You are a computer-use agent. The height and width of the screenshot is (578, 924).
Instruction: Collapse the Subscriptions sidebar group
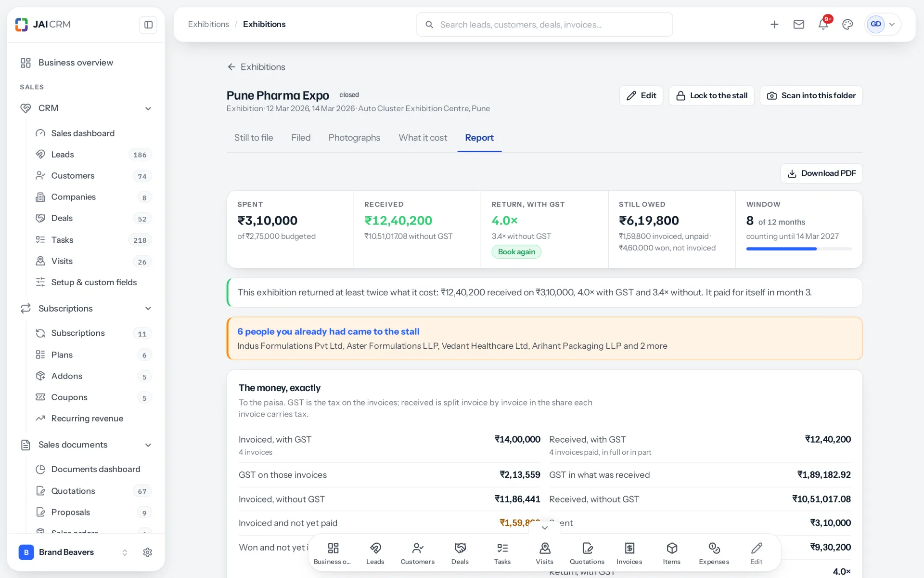[x=148, y=309]
